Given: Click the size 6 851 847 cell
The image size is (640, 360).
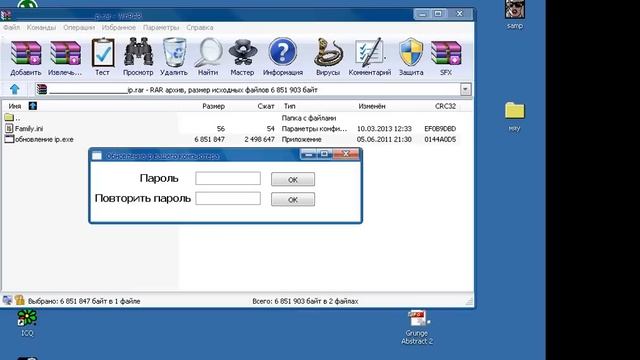Looking at the screenshot, I should coord(209,139).
